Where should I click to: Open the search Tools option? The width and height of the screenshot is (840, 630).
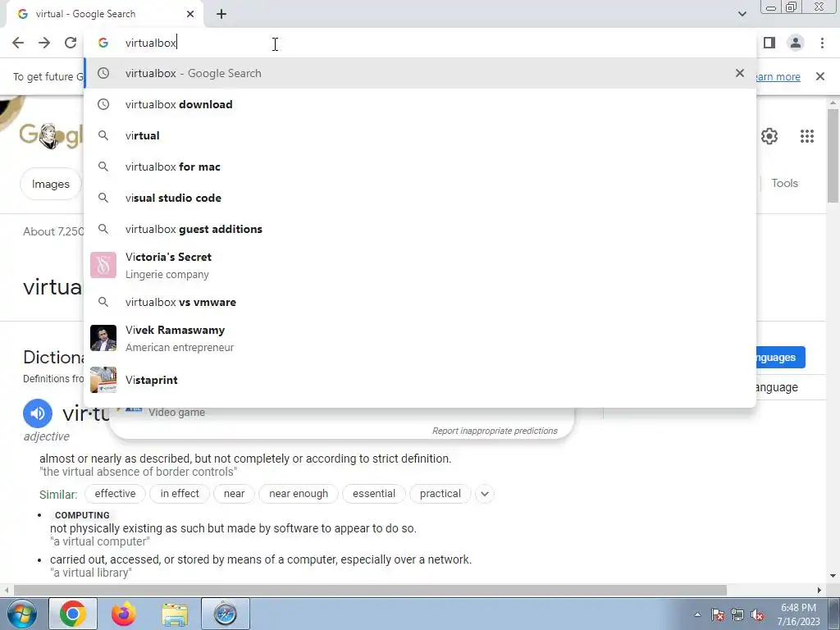click(x=784, y=183)
